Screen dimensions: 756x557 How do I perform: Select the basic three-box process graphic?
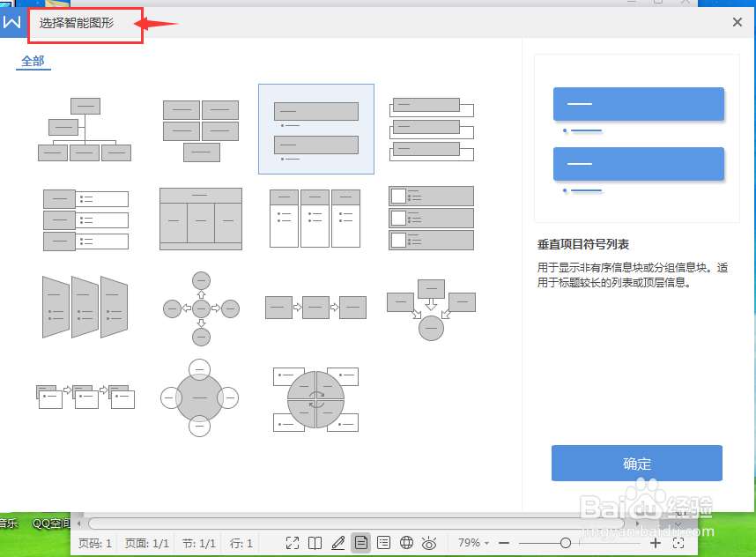click(315, 308)
